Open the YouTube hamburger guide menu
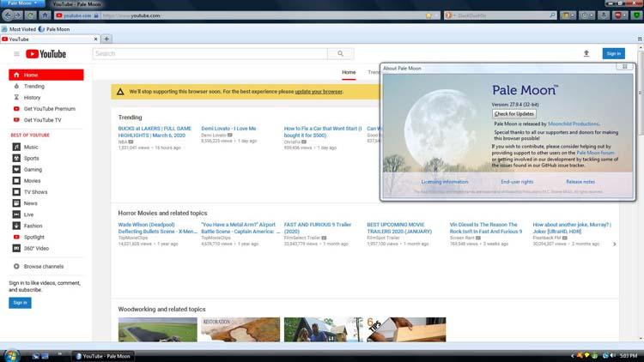The width and height of the screenshot is (644, 362). pos(16,54)
